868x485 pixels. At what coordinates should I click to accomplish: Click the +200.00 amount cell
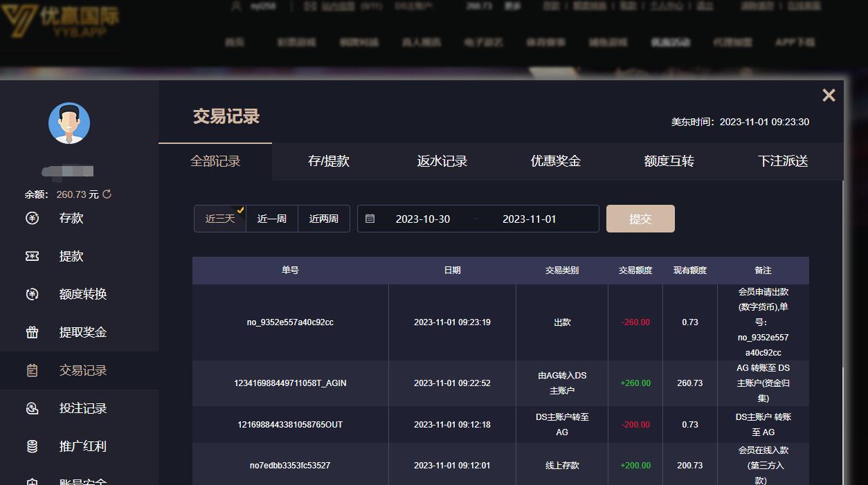point(635,466)
